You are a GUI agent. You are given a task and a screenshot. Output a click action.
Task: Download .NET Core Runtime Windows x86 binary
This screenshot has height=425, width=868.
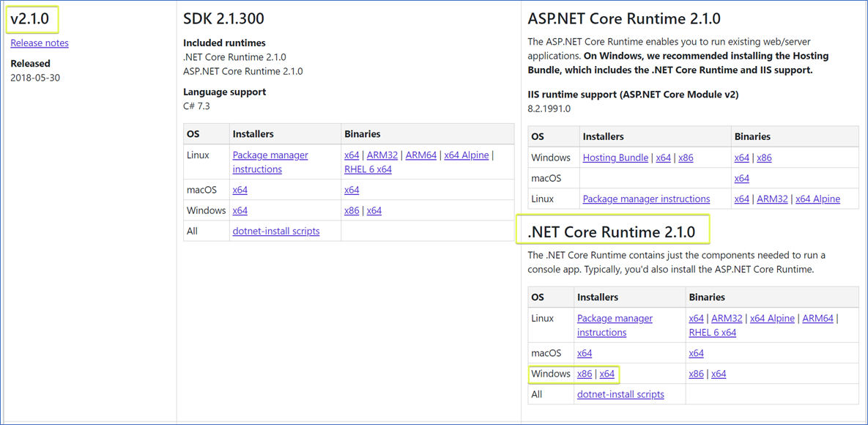697,374
